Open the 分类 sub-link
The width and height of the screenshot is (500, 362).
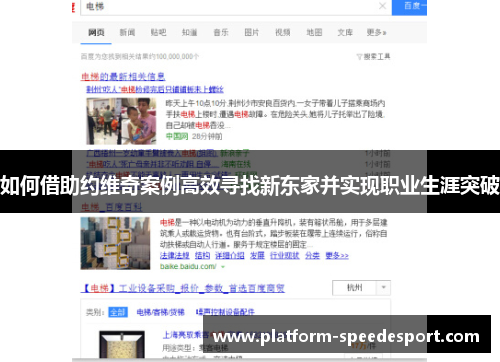point(312,256)
